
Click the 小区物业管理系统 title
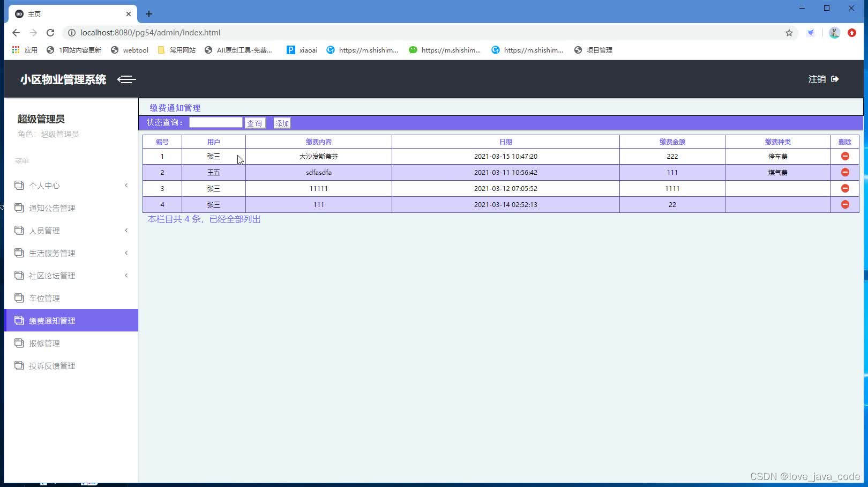click(x=63, y=79)
